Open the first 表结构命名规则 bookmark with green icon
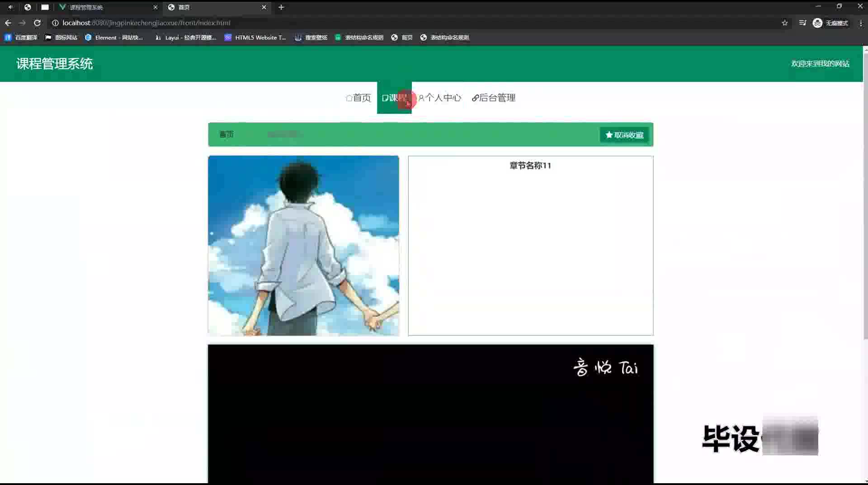868x485 pixels. (x=359, y=38)
